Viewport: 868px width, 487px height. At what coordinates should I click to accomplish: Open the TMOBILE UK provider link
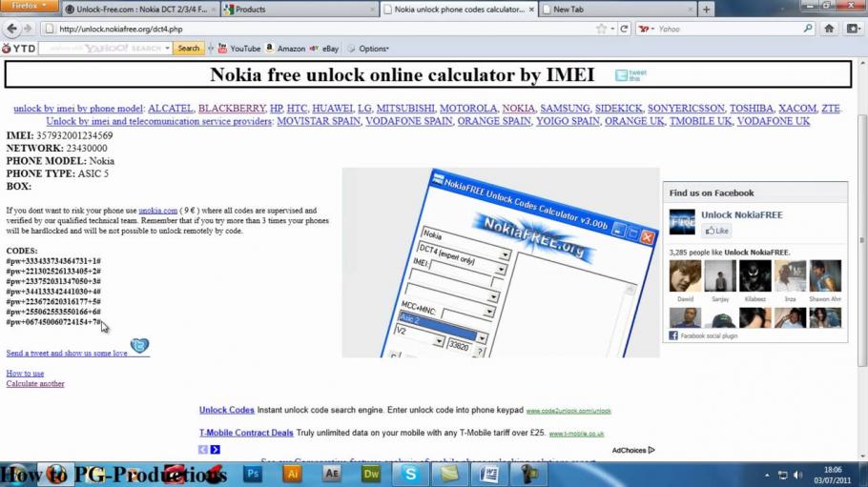point(700,121)
